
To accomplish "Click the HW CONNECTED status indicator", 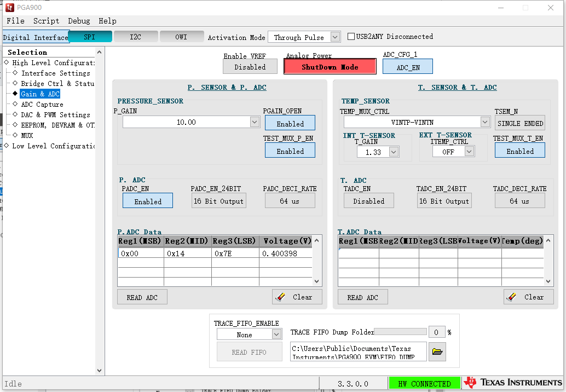I will pos(425,383).
